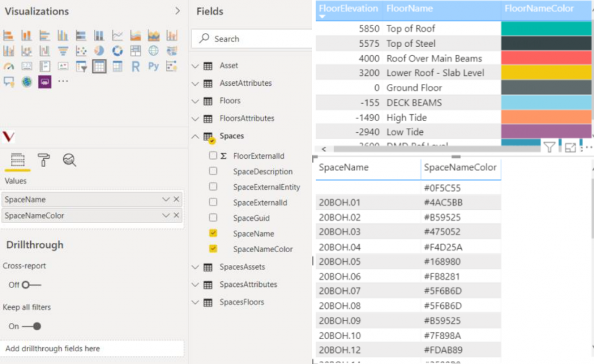594x364 pixels.
Task: Check the SpaceExternalId field
Action: [x=213, y=202]
